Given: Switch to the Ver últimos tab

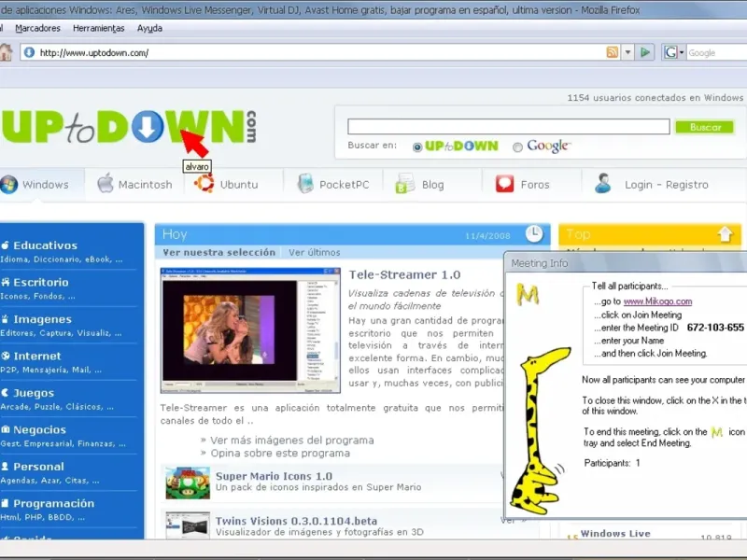Looking at the screenshot, I should [315, 252].
